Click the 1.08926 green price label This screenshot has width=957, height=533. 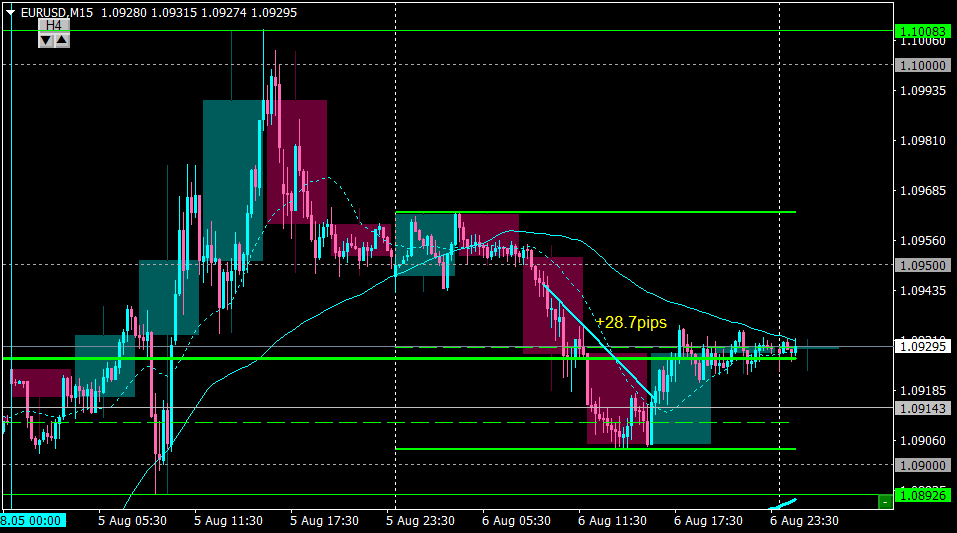coord(923,495)
